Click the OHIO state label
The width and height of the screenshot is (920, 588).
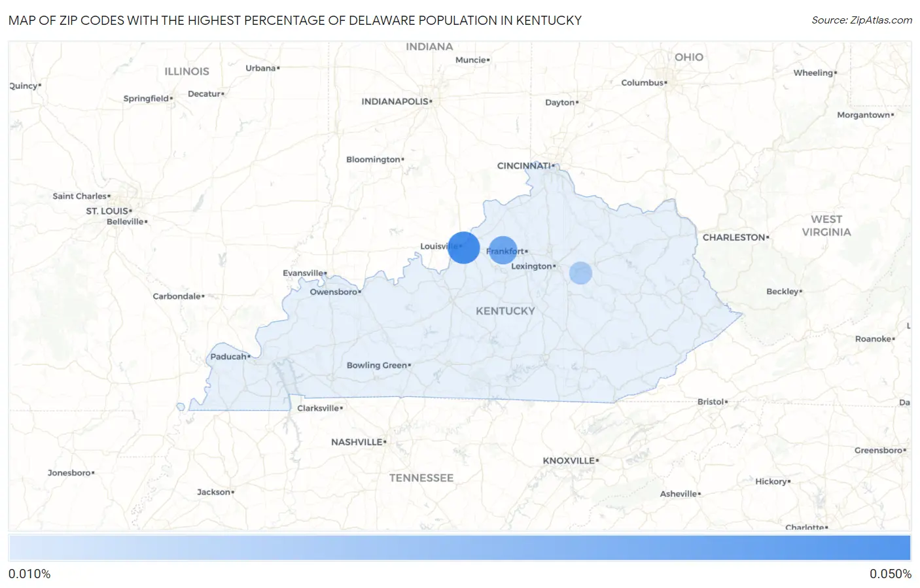point(689,57)
